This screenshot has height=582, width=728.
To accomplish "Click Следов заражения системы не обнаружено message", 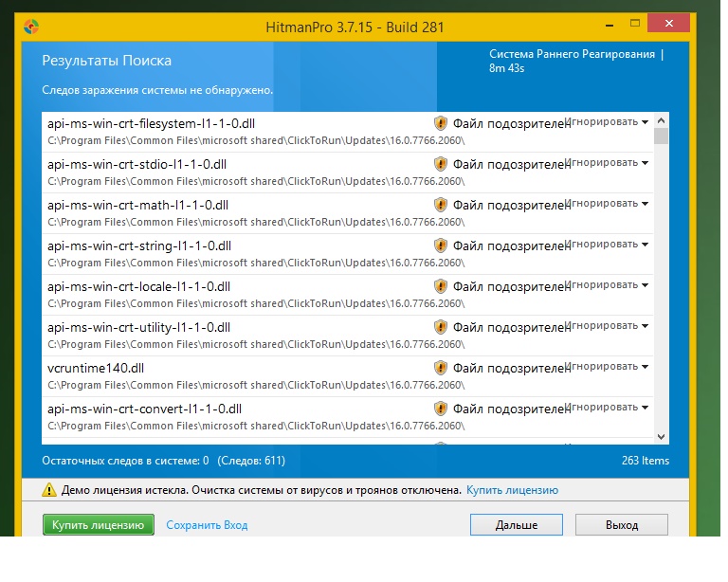I will tap(157, 90).
